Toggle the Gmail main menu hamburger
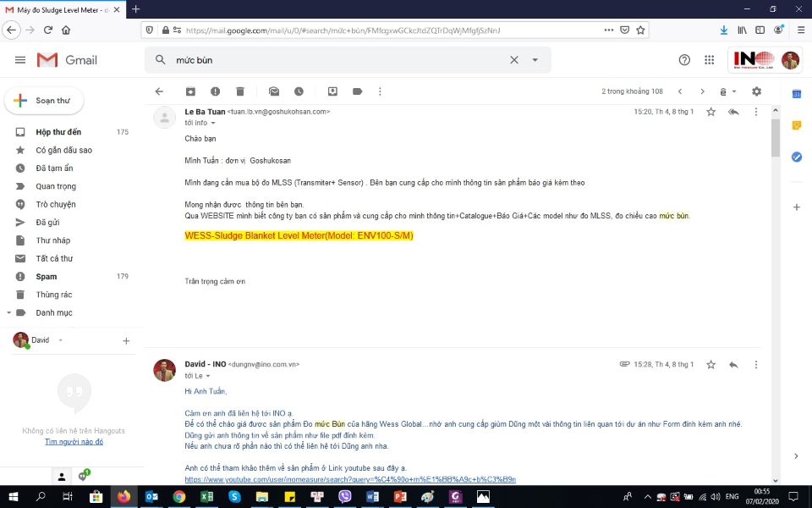812x508 pixels. 20,60
